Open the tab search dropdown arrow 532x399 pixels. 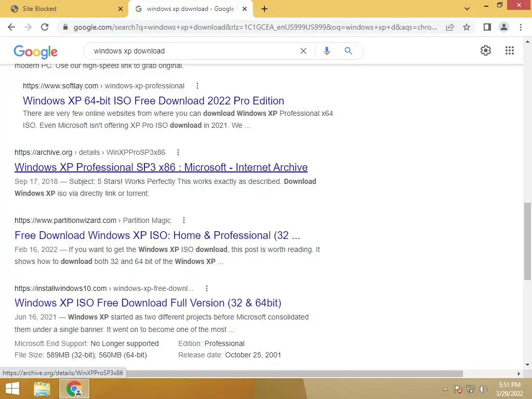(467, 9)
